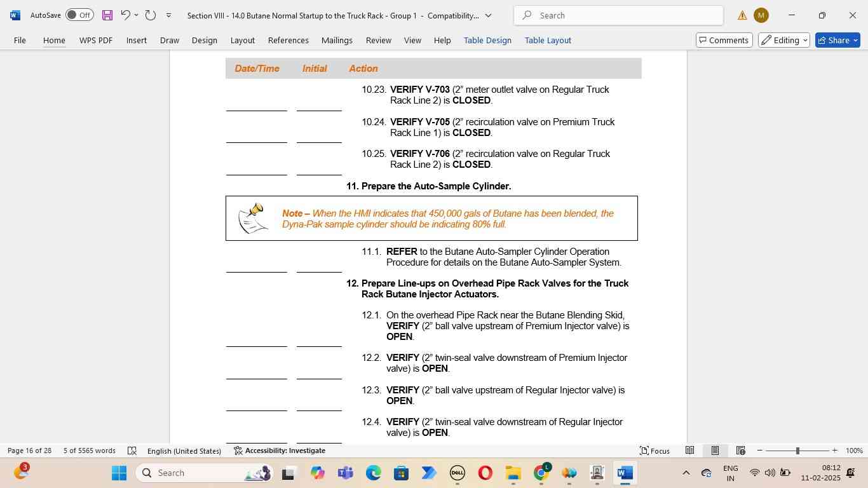Enable Focus mode

(654, 451)
